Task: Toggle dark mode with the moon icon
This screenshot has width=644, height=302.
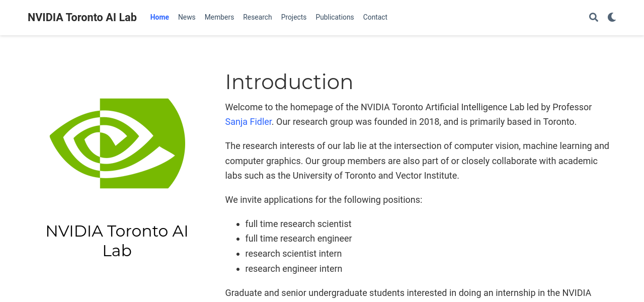Action: tap(612, 17)
